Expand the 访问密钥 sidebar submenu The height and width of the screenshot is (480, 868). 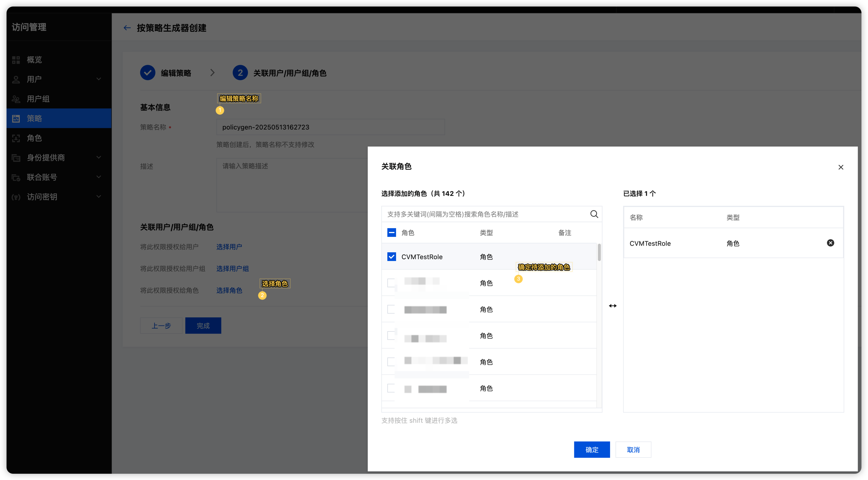tap(99, 196)
